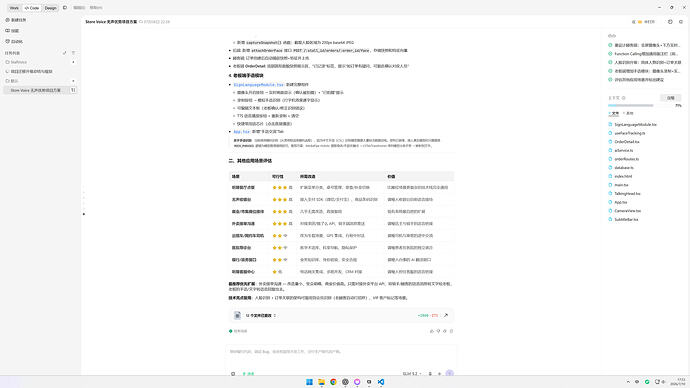Screen dimensions: 690x388
Task: Switch to the first files tab in right panel
Action: (614, 113)
